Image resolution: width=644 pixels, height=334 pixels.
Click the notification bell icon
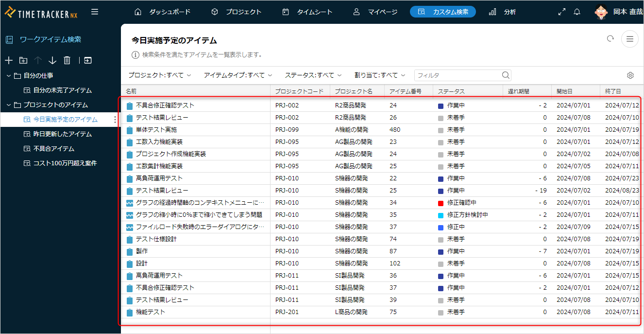tap(577, 12)
